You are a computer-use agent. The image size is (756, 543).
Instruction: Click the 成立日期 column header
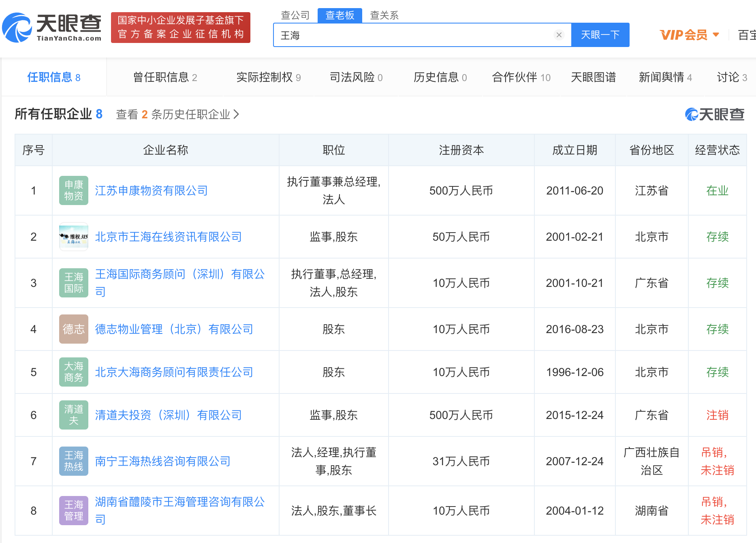[x=575, y=150]
